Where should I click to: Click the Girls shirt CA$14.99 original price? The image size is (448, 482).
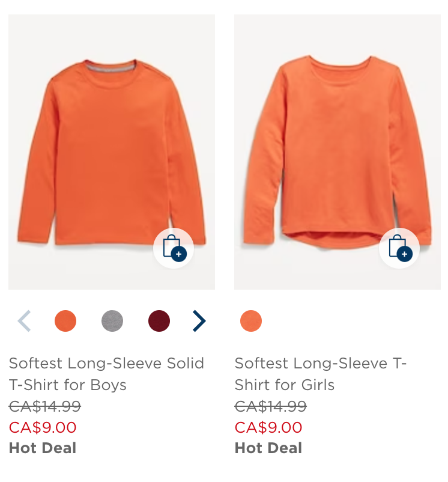point(270,406)
